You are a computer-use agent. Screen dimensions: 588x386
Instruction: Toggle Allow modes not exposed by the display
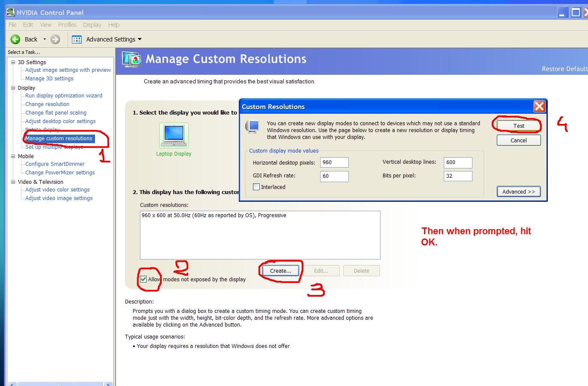(143, 280)
